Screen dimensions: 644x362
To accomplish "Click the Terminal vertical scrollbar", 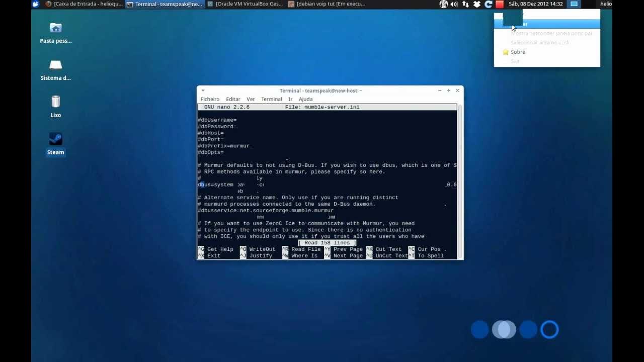I will pyautogui.click(x=459, y=182).
